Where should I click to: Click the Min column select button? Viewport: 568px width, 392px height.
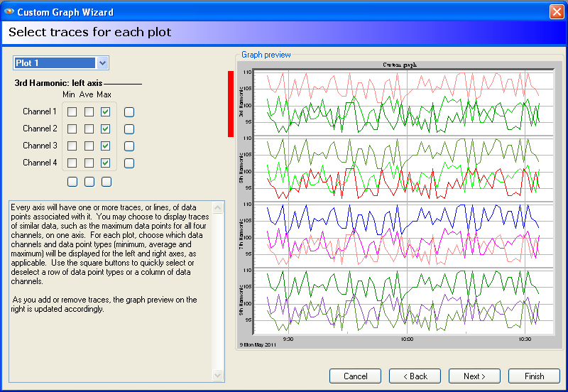[72, 182]
